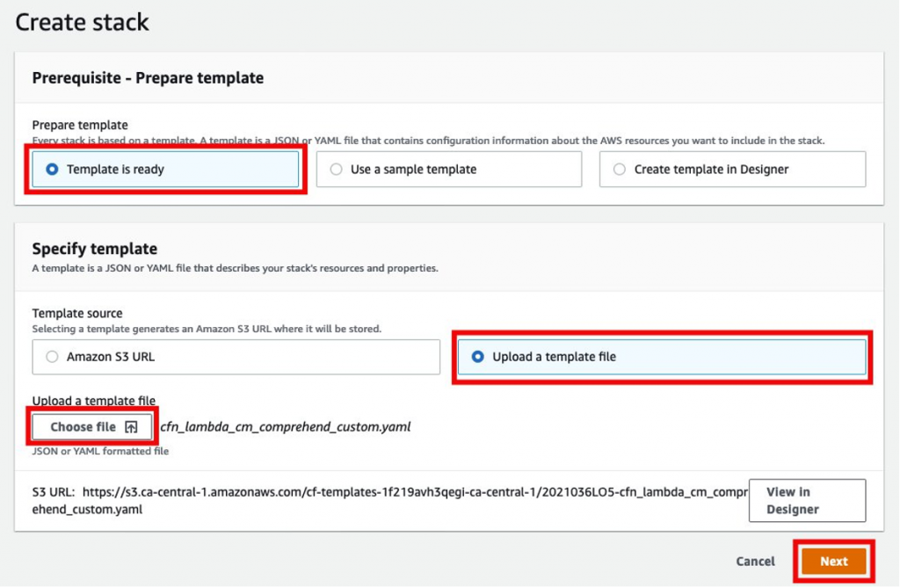Cancel the stack creation
Screen dimensions: 900x588
[755, 561]
